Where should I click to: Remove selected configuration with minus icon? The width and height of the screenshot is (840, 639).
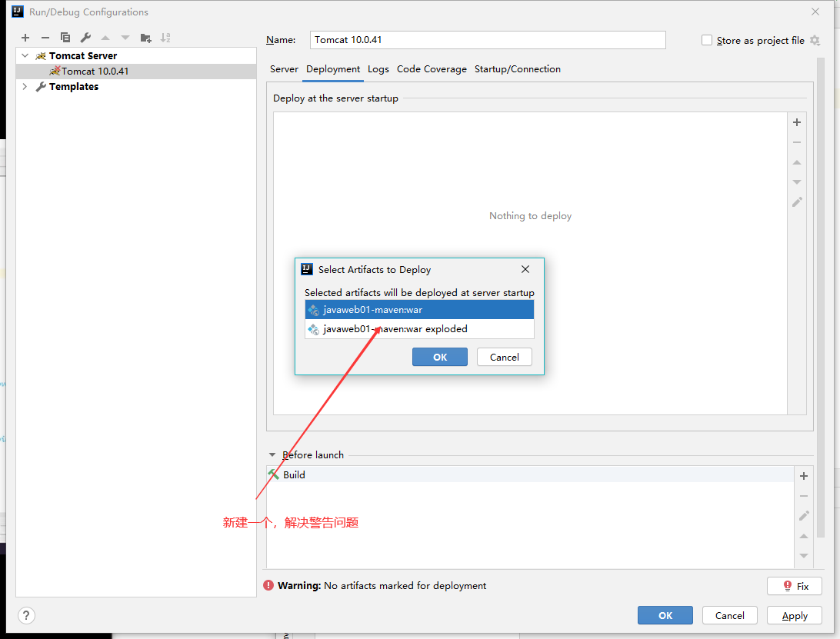pos(45,38)
